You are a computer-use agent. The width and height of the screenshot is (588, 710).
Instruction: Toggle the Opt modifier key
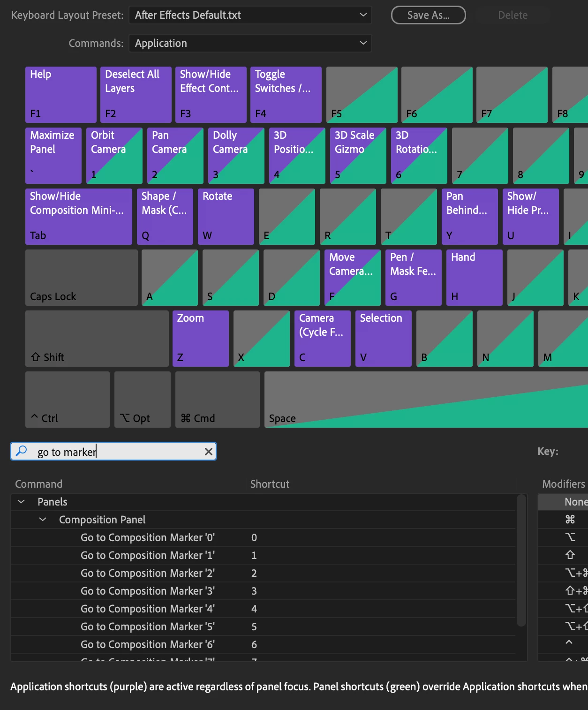[x=143, y=400]
